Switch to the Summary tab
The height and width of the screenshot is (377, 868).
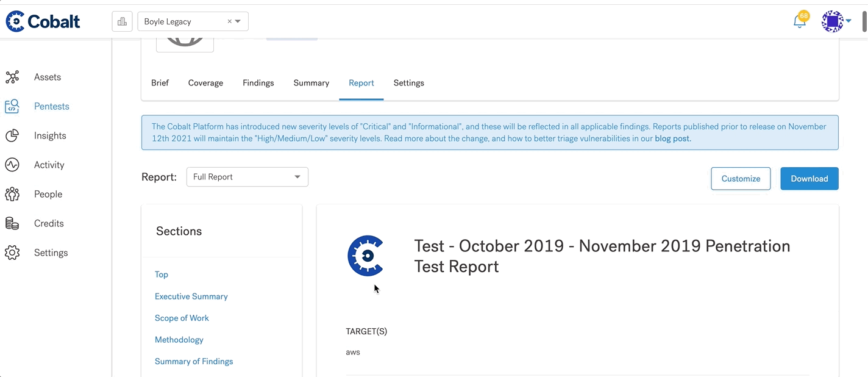point(311,83)
